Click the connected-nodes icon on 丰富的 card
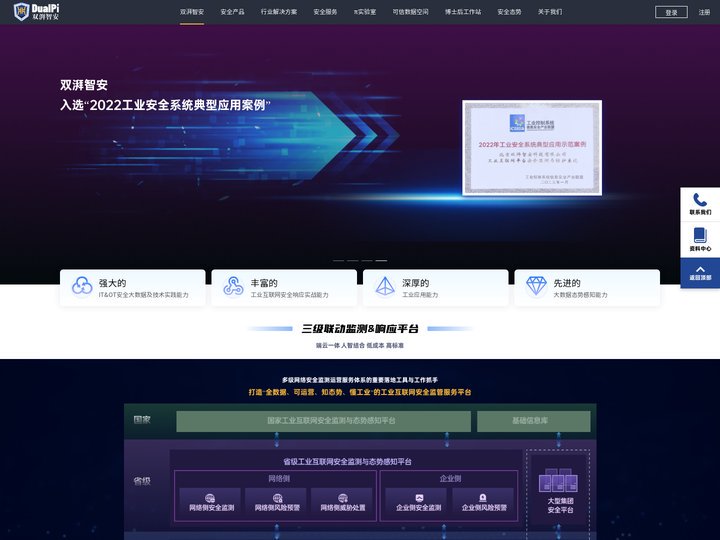Viewport: 720px width, 540px height. [233, 286]
